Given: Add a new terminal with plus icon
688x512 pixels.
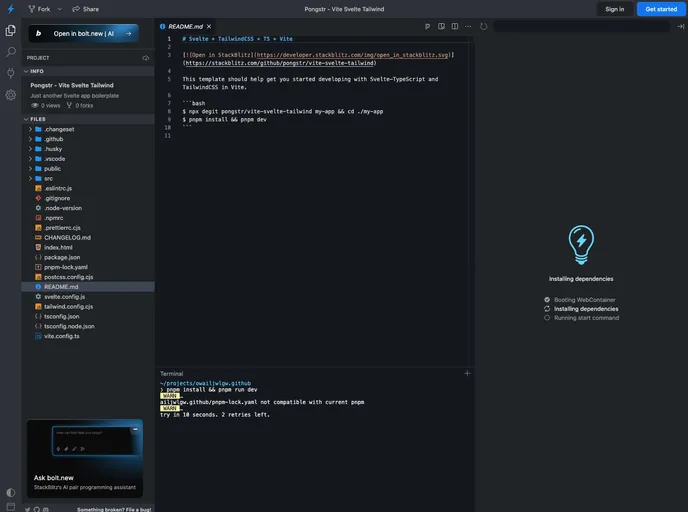Looking at the screenshot, I should click(x=467, y=373).
